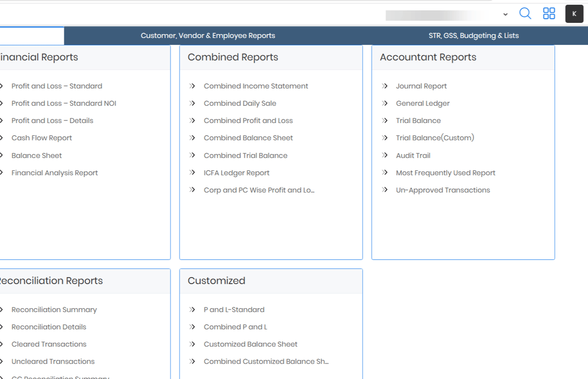Open Cleared Transactions report
This screenshot has height=379, width=588.
pos(49,344)
